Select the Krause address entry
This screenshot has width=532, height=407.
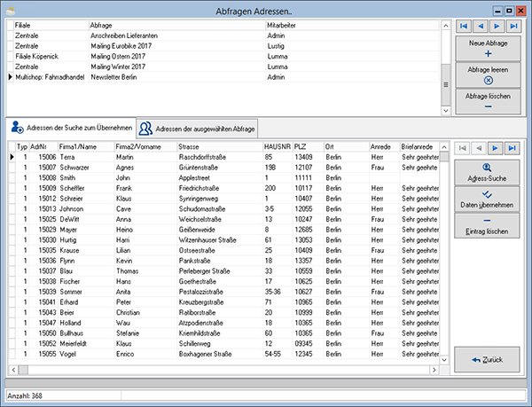(x=224, y=250)
